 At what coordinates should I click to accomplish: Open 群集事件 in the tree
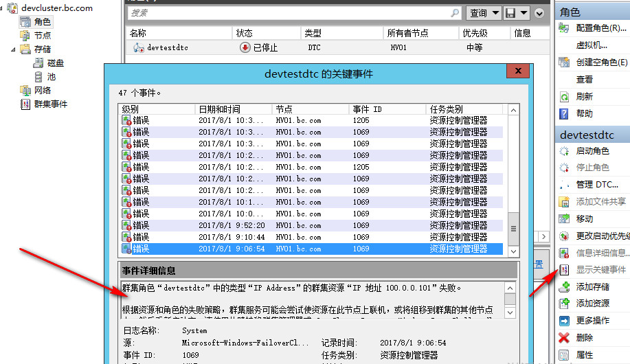tap(51, 104)
